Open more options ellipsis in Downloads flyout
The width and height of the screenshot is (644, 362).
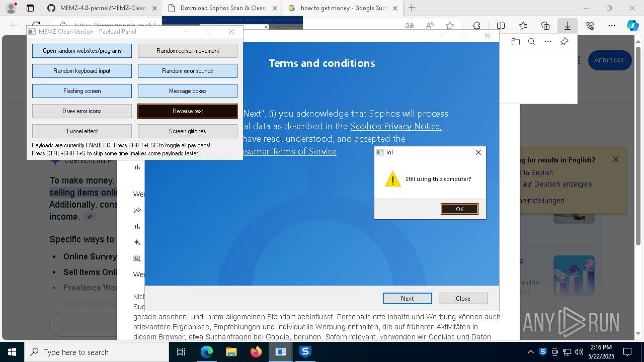[x=547, y=42]
